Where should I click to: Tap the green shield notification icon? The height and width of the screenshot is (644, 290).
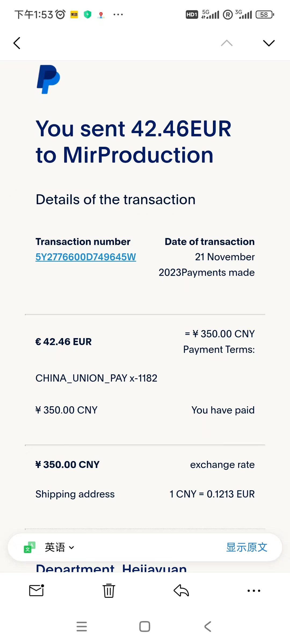pyautogui.click(x=88, y=14)
